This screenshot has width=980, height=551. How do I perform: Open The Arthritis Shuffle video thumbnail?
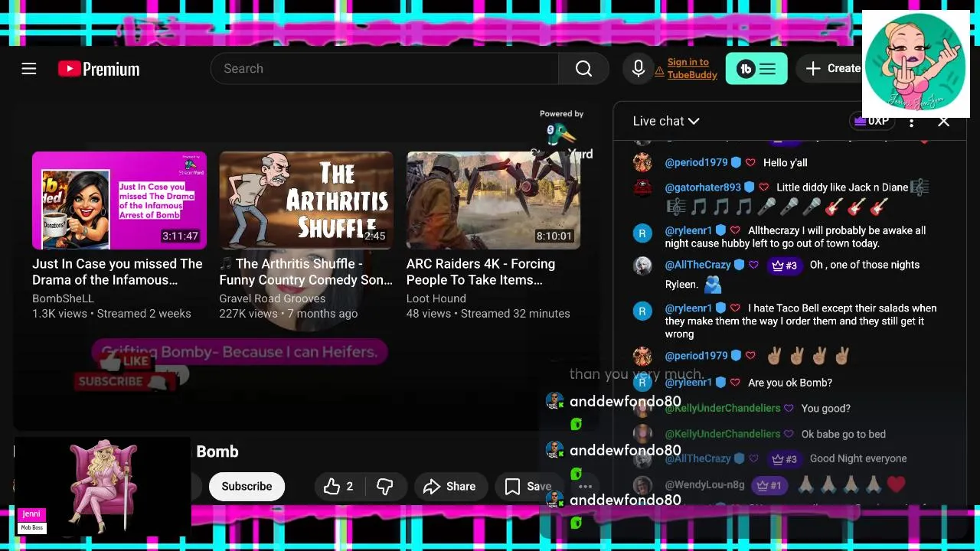(x=306, y=201)
